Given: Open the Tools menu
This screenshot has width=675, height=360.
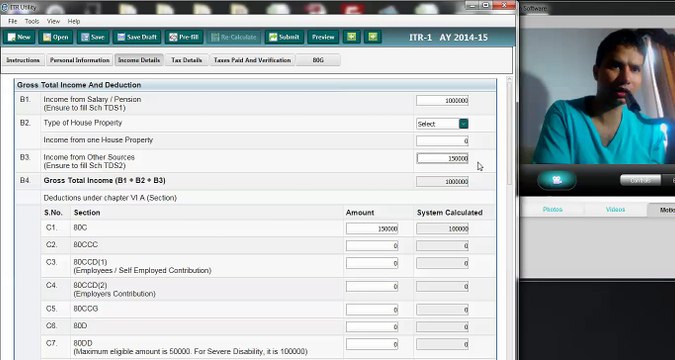Looking at the screenshot, I should coord(32,21).
